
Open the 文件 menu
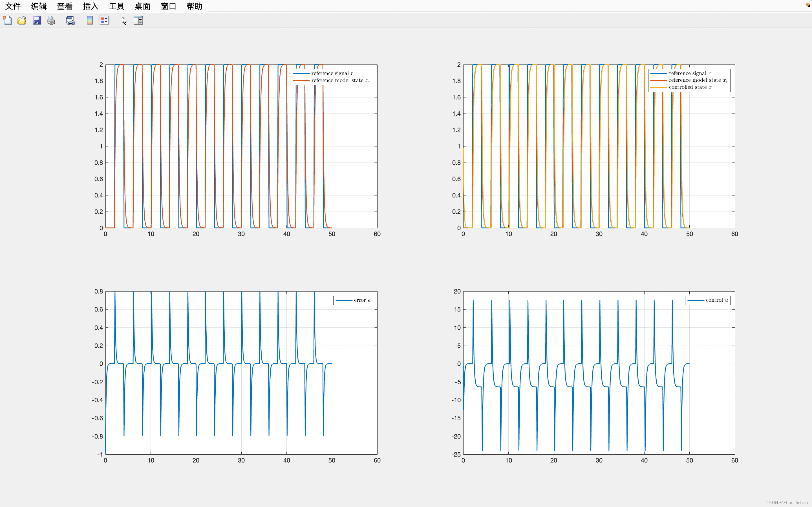(13, 6)
